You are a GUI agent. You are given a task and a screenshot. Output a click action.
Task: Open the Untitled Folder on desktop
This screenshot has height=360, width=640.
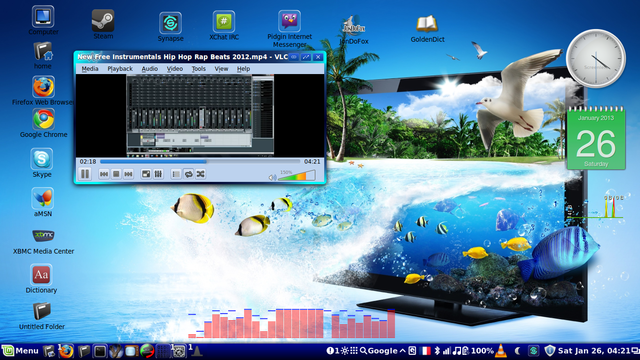point(42,316)
